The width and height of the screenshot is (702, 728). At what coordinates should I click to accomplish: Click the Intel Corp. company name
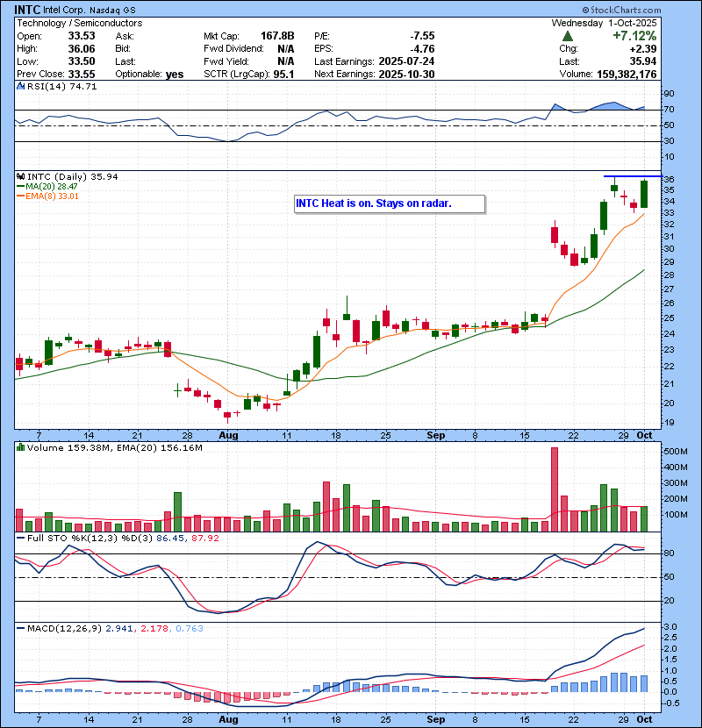click(x=64, y=11)
